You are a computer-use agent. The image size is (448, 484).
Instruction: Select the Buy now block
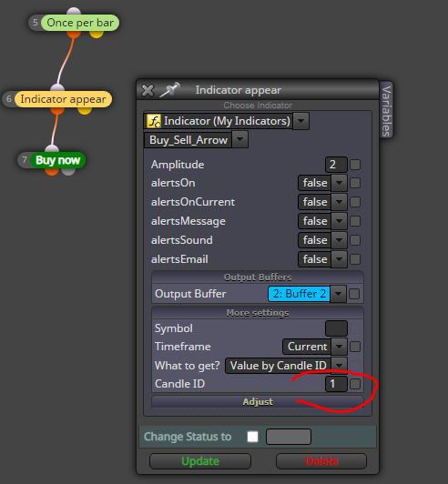click(x=57, y=160)
